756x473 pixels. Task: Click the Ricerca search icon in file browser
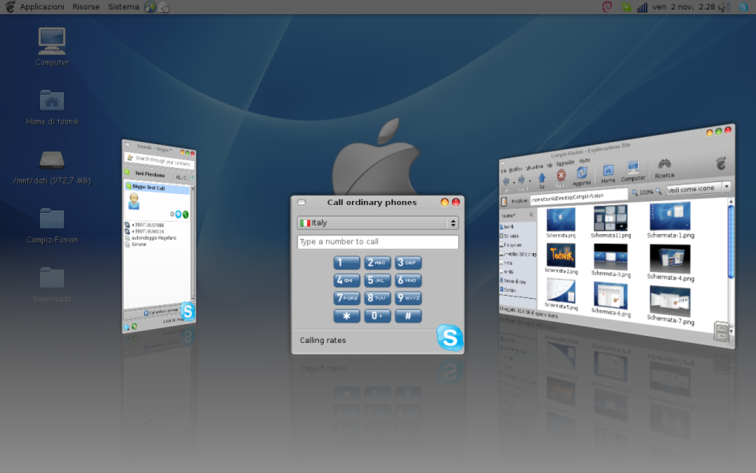664,165
